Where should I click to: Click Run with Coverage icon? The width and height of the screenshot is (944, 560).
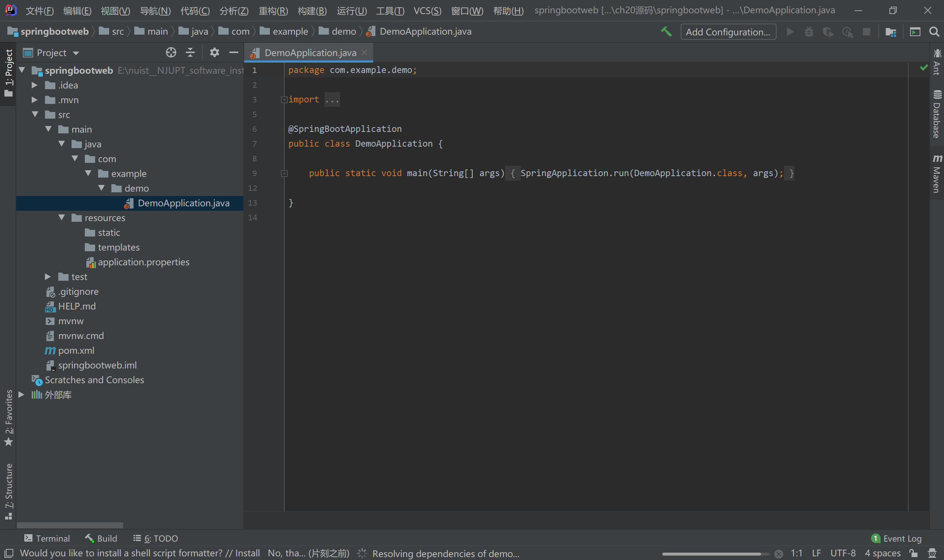click(x=828, y=32)
